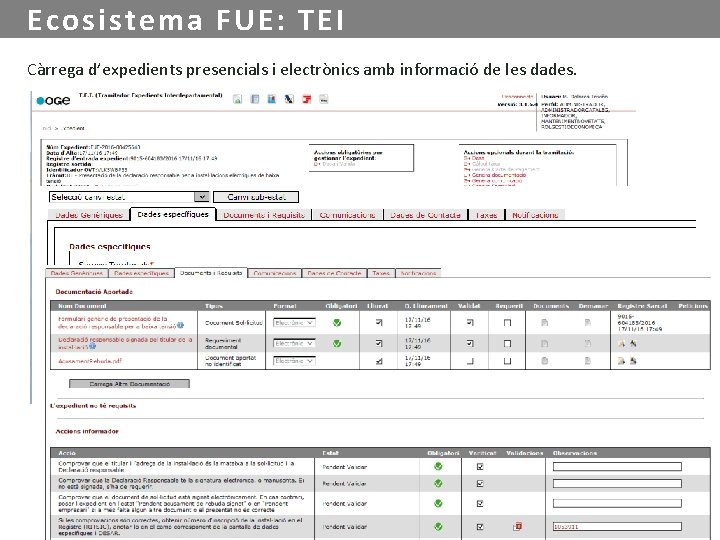The image size is (720, 540).
Task: Click the Nom Document column header
Action: (82, 306)
